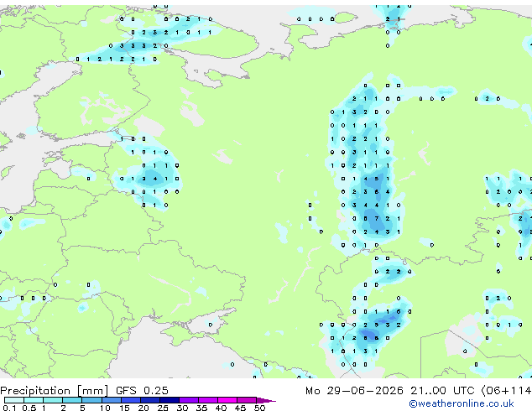Select the '21:00 UTC' time label
The width and height of the screenshot is (532, 411).
tap(442, 391)
